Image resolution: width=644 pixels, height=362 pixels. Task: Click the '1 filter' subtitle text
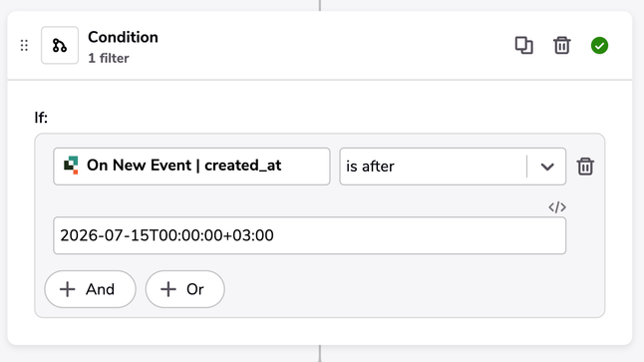coord(109,59)
